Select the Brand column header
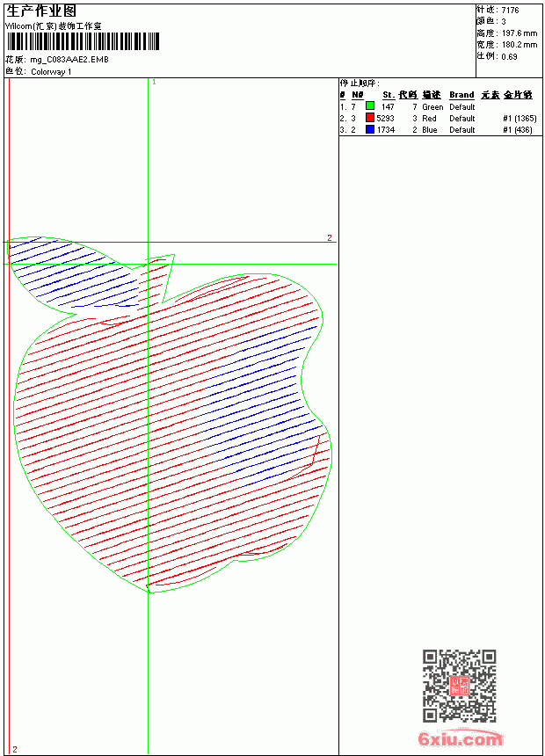 coord(461,95)
